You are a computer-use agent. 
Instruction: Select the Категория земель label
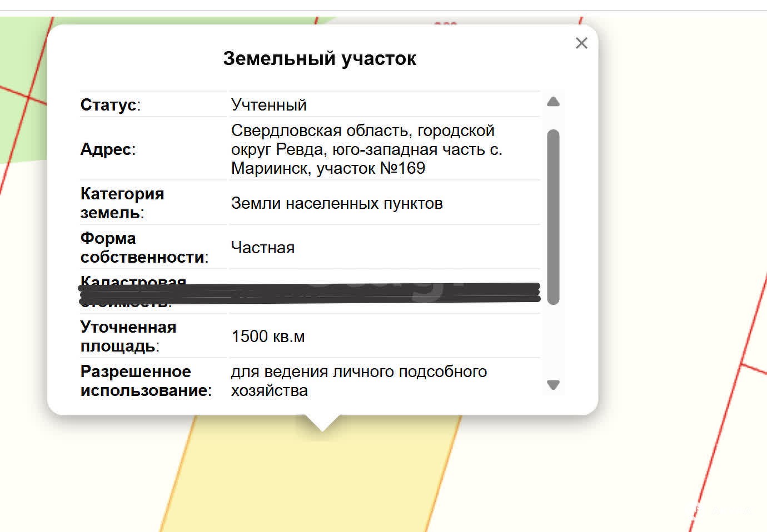(122, 203)
